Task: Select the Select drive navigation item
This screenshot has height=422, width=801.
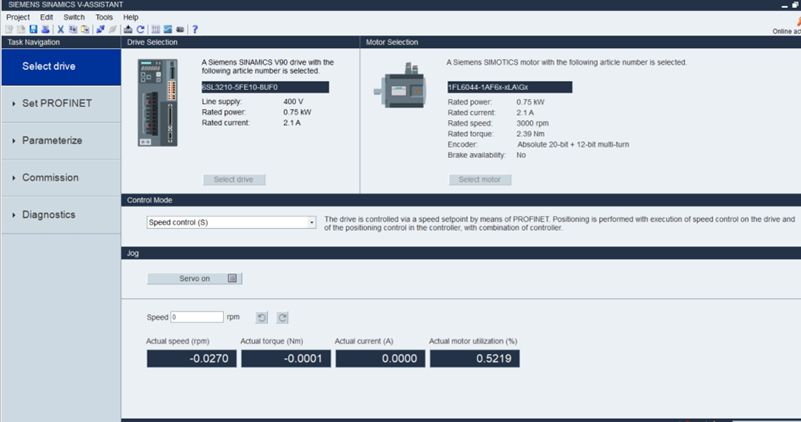Action: (61, 66)
